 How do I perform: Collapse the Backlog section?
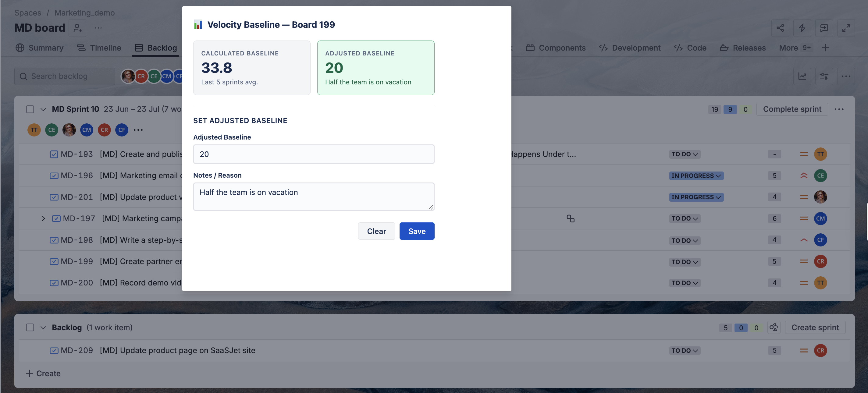(x=43, y=328)
